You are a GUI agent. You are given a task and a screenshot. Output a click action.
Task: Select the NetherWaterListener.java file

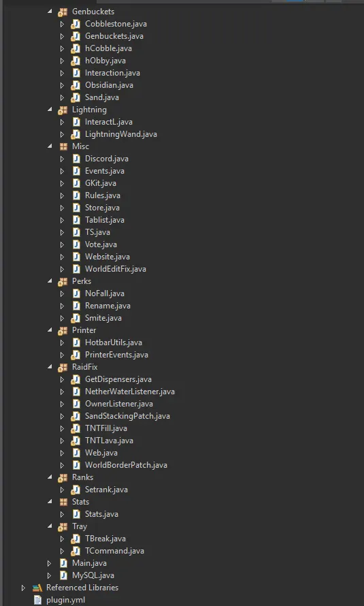click(130, 392)
